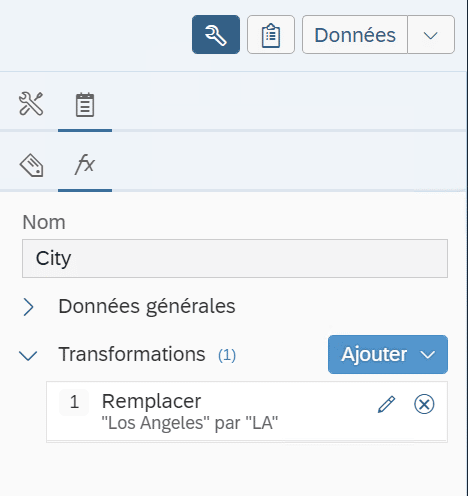Viewport: 468px width, 496px height.
Task: Open the price tag tab
Action: click(x=31, y=165)
